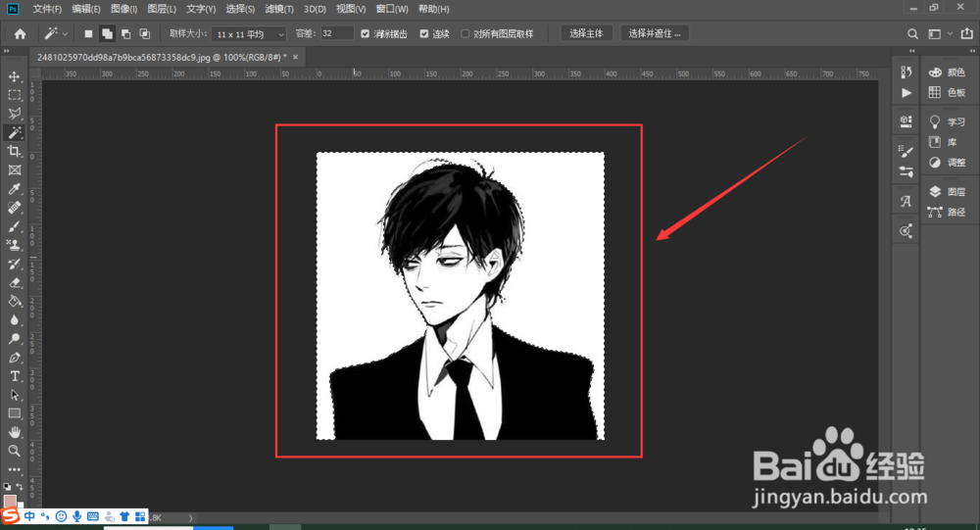The height and width of the screenshot is (530, 980).
Task: Open the 滤镜(T) menu
Action: pos(278,9)
